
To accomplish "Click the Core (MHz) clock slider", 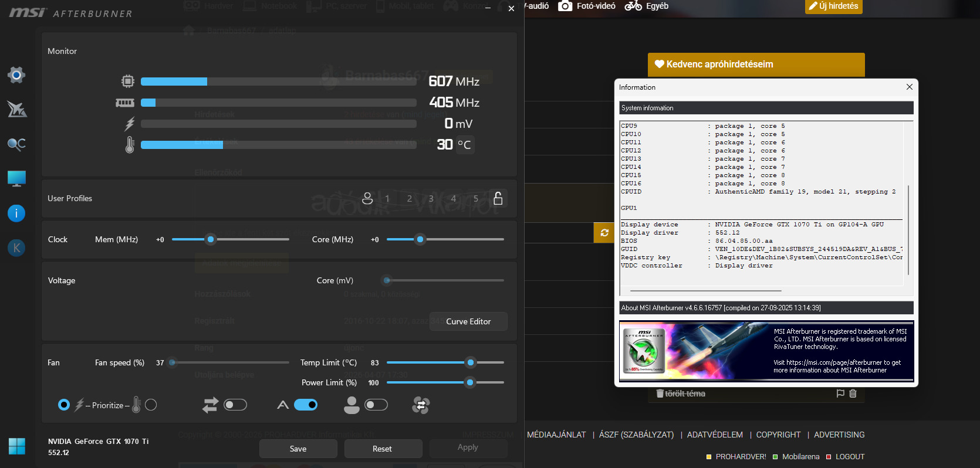I will pyautogui.click(x=445, y=239).
